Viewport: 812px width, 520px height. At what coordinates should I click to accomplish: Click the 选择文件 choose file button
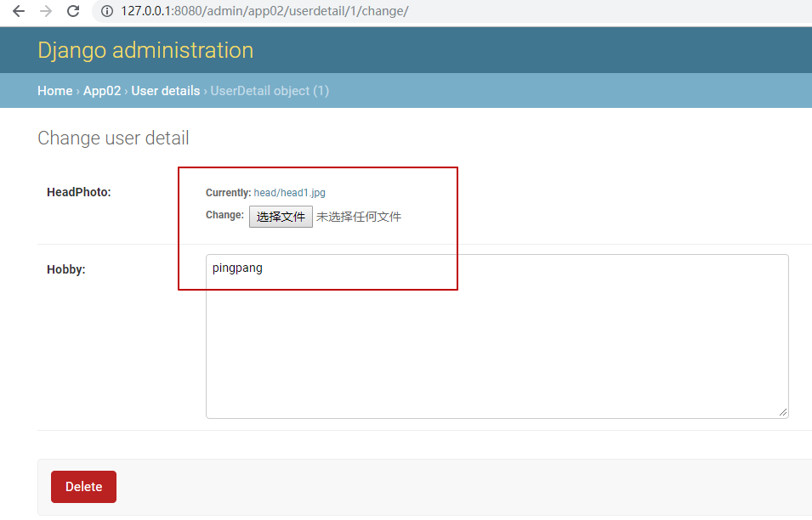(x=281, y=217)
